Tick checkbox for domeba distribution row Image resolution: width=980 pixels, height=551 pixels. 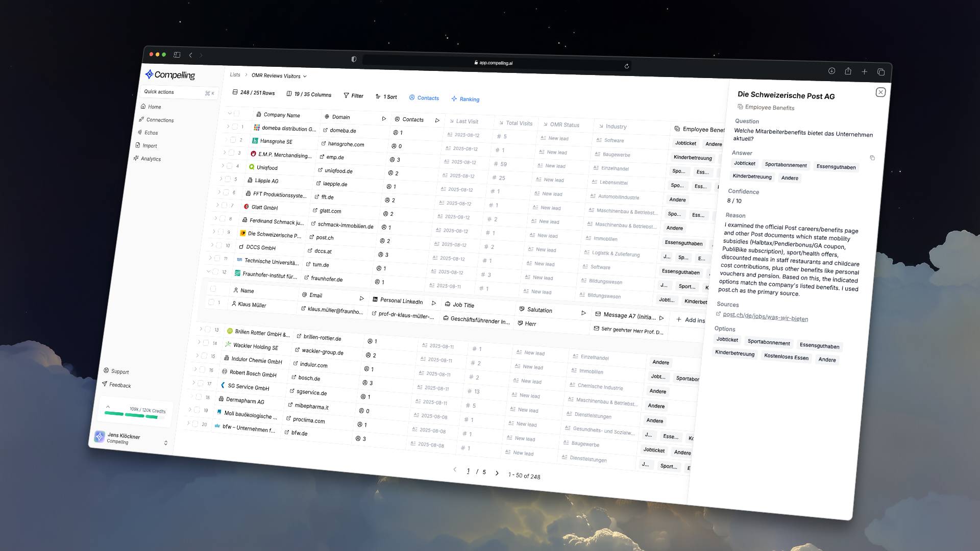[x=235, y=127]
